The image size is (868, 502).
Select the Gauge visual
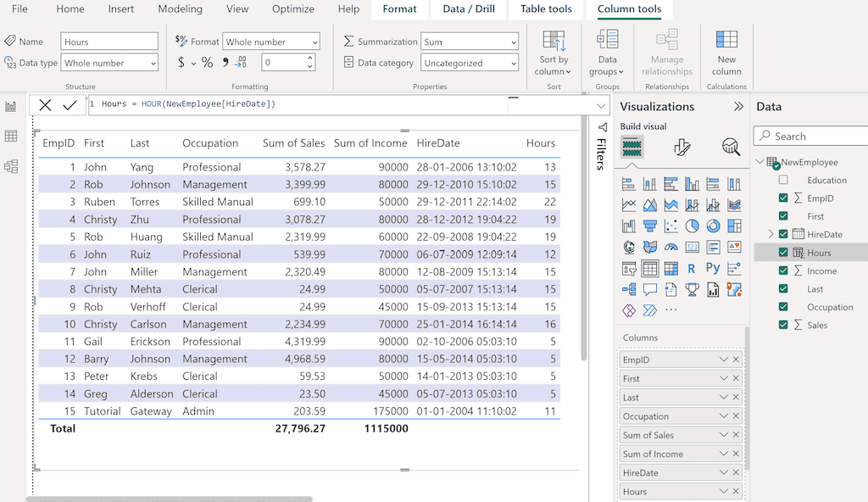[x=670, y=247]
